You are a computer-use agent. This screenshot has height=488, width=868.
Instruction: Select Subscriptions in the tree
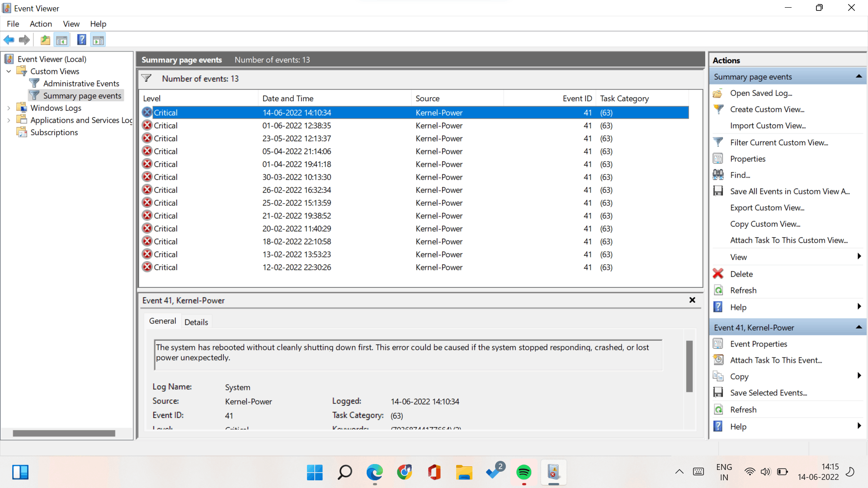pos(54,132)
